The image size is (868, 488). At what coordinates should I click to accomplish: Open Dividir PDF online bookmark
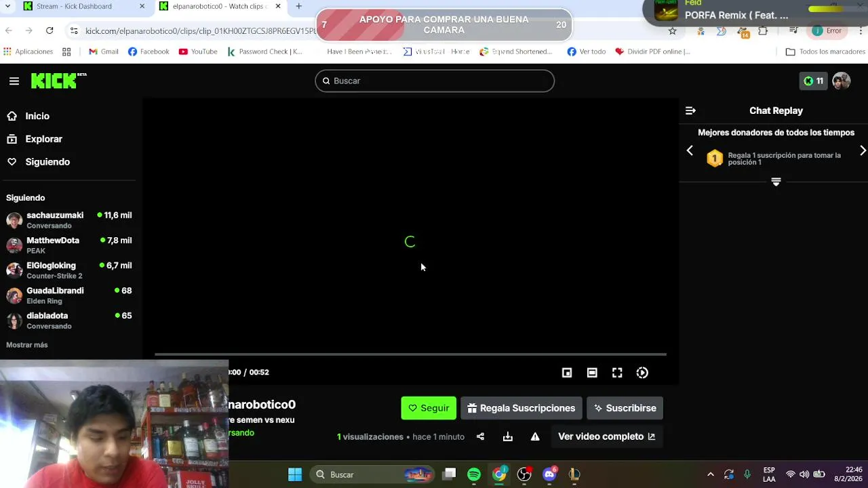click(x=652, y=52)
